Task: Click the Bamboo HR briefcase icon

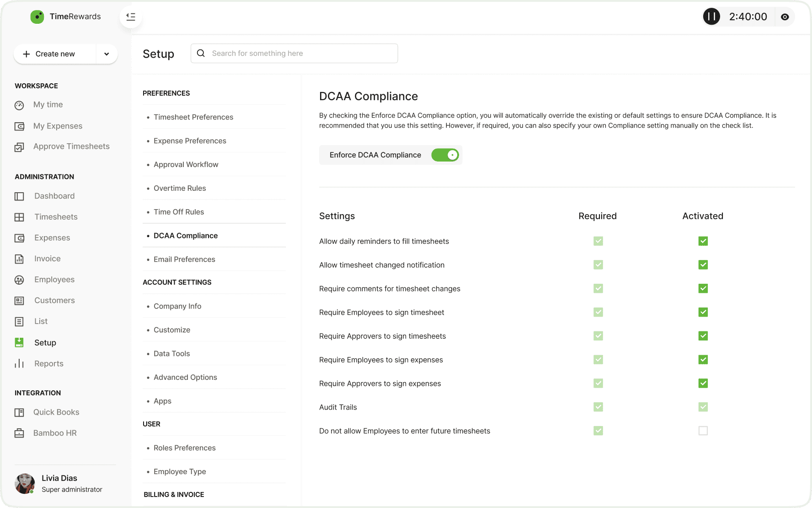Action: point(19,433)
